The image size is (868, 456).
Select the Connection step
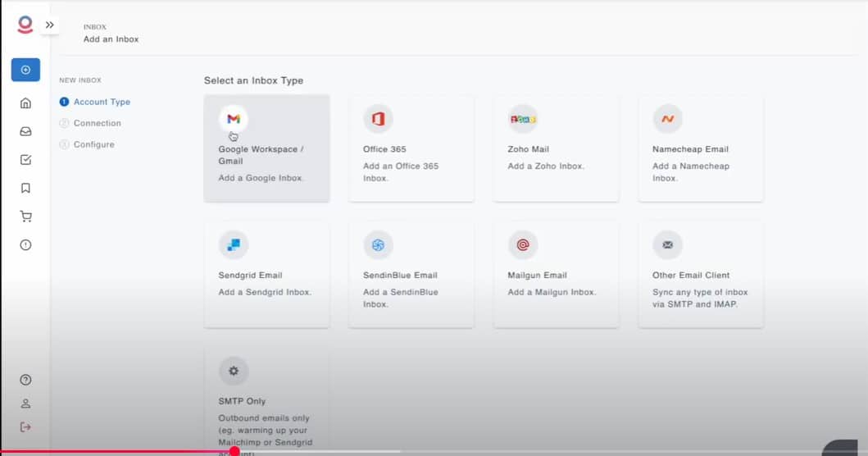pos(90,123)
